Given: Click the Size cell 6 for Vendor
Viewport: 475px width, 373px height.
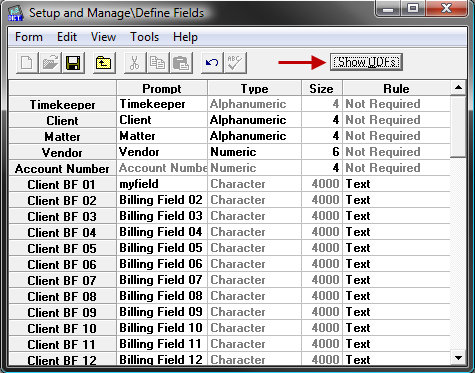Looking at the screenshot, I should [322, 152].
